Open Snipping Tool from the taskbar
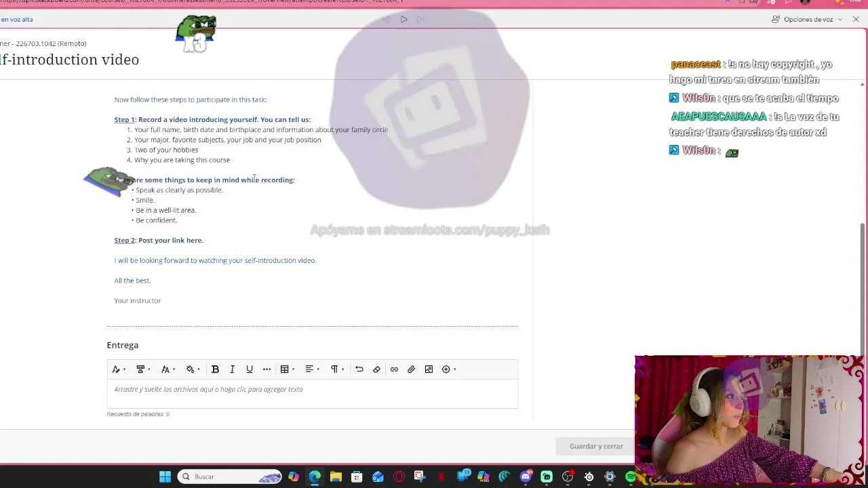This screenshot has height=488, width=868. [x=420, y=476]
